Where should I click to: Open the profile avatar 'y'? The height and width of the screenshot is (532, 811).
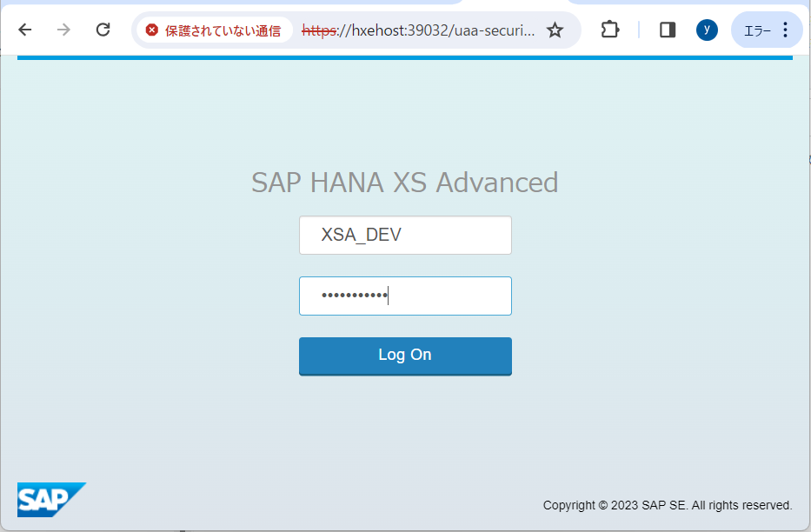707,30
